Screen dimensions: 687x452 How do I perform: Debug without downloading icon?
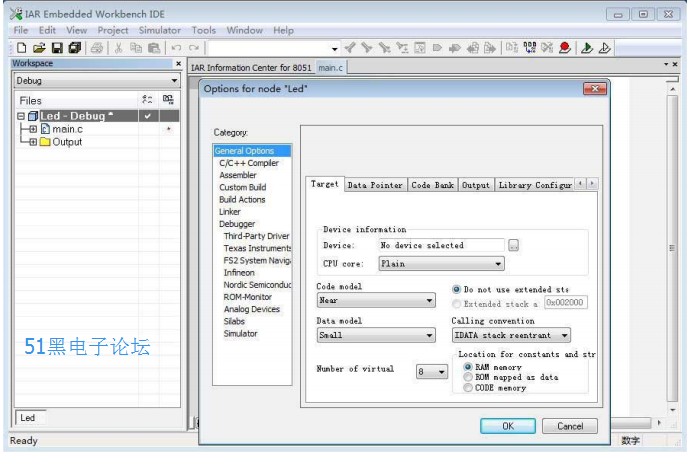pos(605,48)
